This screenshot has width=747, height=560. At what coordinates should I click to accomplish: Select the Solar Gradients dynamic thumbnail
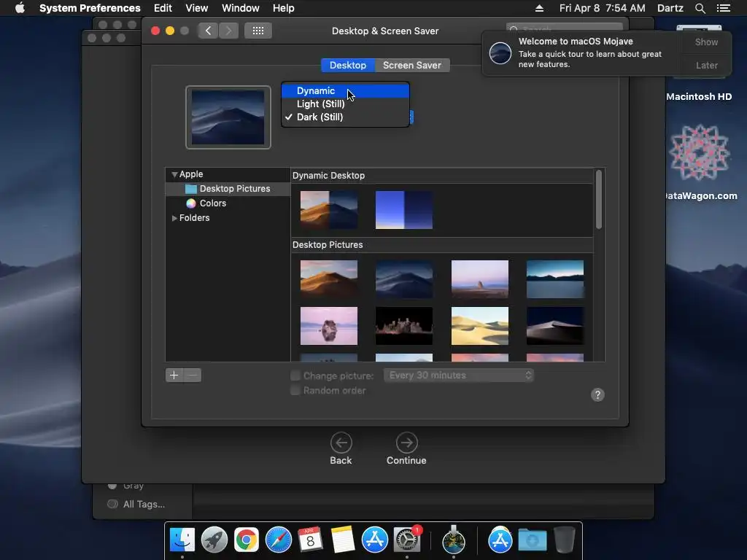click(404, 210)
